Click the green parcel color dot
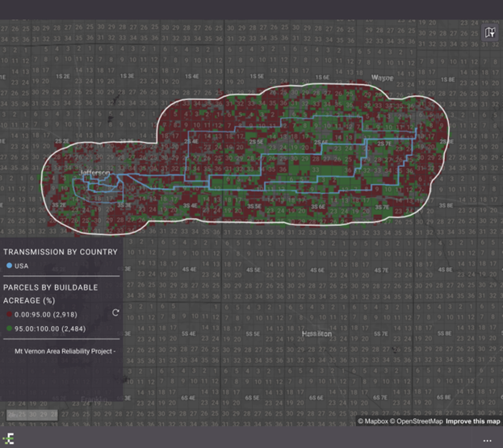 coord(8,329)
